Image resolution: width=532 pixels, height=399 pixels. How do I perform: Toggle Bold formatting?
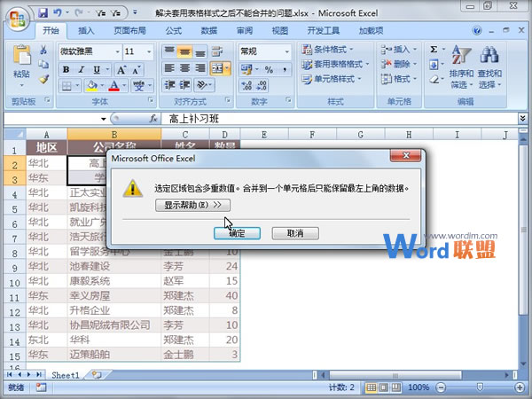(x=66, y=70)
